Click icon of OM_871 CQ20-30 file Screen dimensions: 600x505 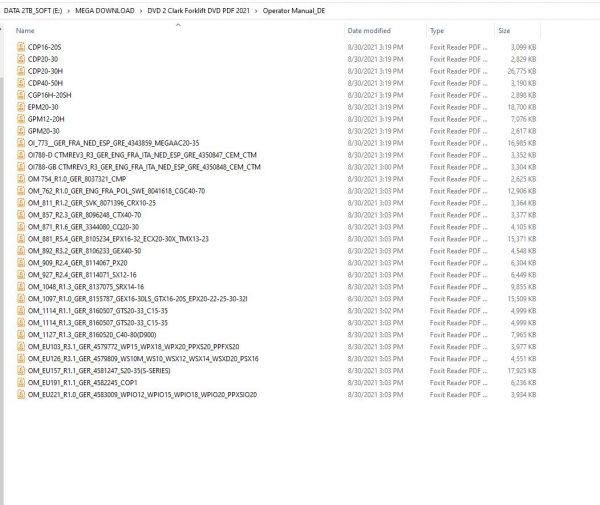point(21,227)
